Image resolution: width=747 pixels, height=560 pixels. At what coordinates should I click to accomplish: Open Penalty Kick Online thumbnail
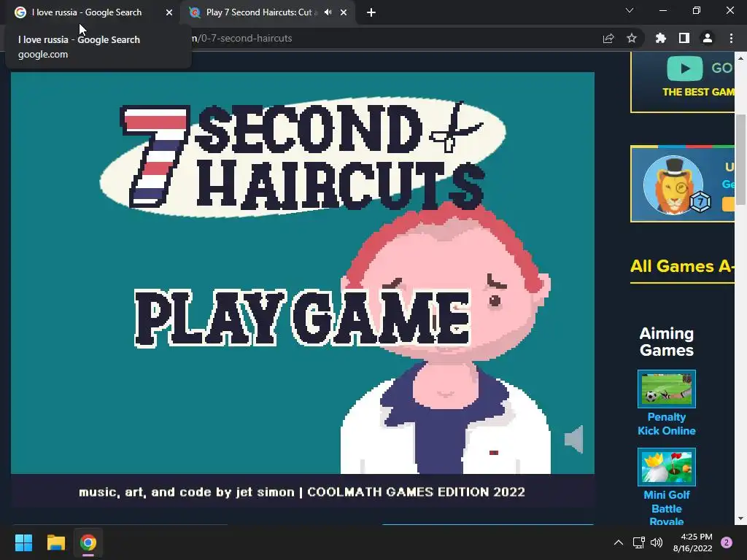(x=667, y=389)
